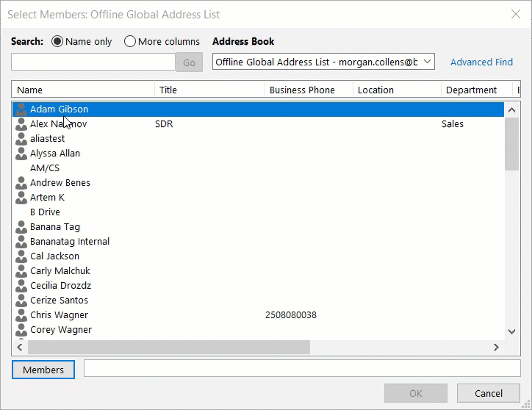Click the vertical scrollbar down arrow
The width and height of the screenshot is (532, 410).
point(511,331)
